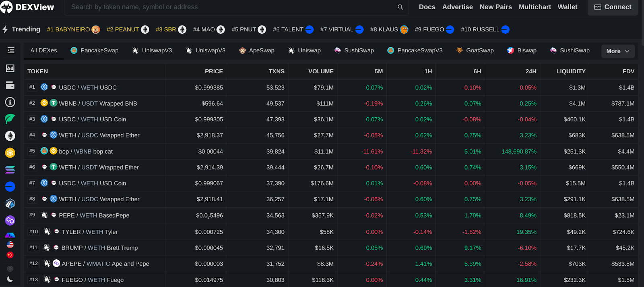Switch language with the China flag icon
This screenshot has width=644, height=287.
tap(10, 255)
